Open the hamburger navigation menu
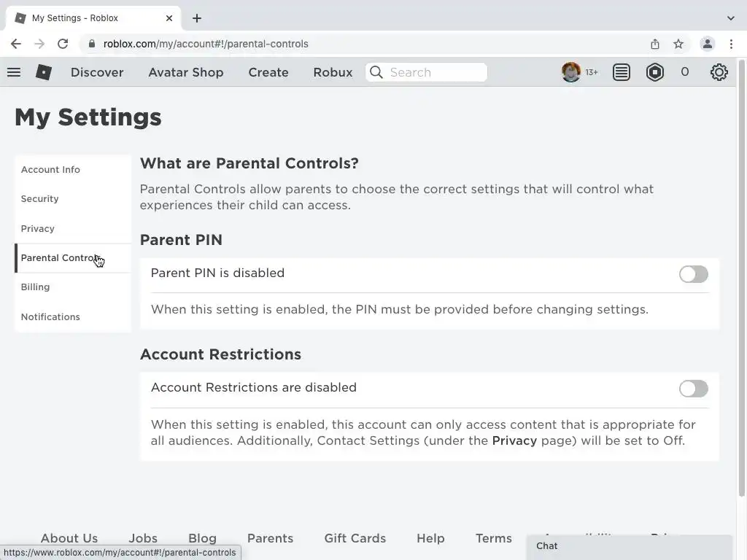747x560 pixels. tap(14, 72)
